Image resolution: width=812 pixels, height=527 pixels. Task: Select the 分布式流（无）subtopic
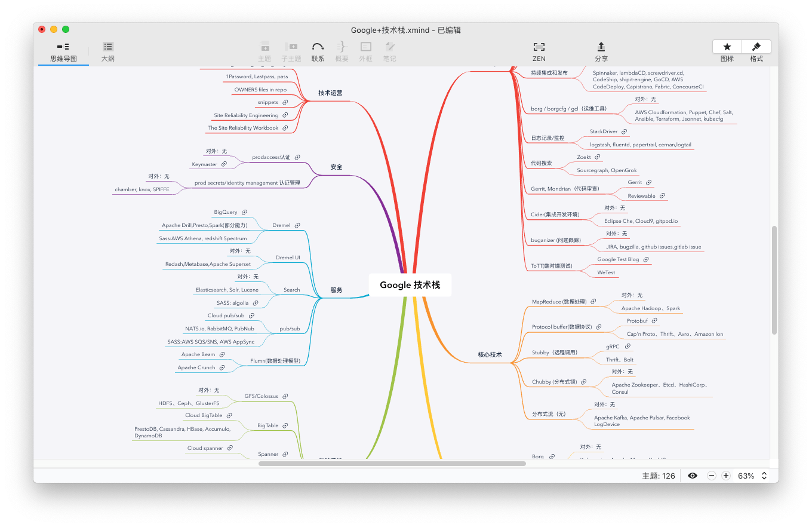click(549, 414)
